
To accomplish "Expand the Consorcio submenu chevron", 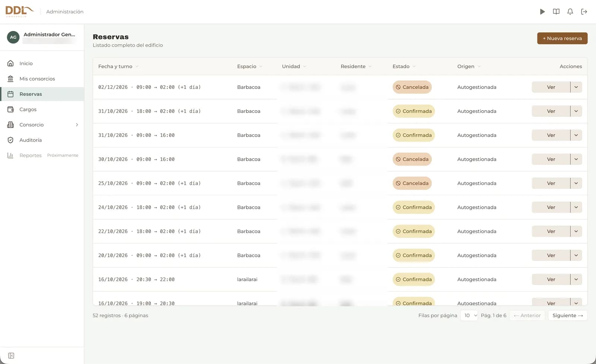I will (x=77, y=125).
